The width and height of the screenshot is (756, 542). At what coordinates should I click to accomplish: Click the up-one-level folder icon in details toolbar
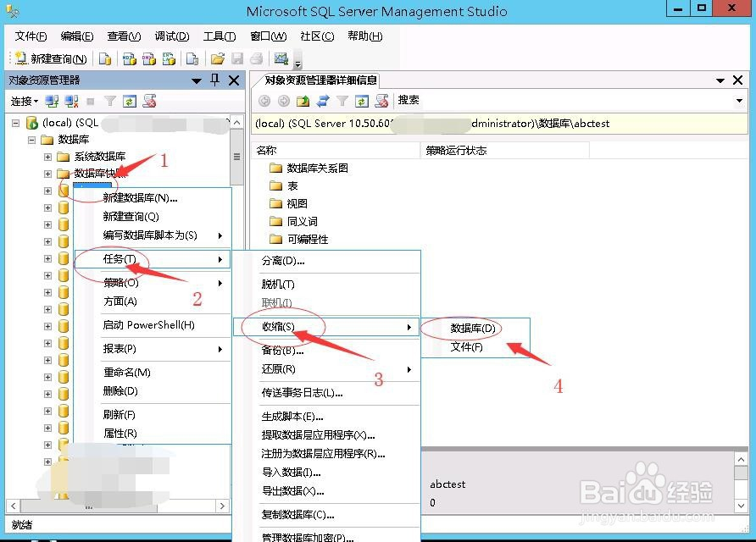(x=303, y=101)
